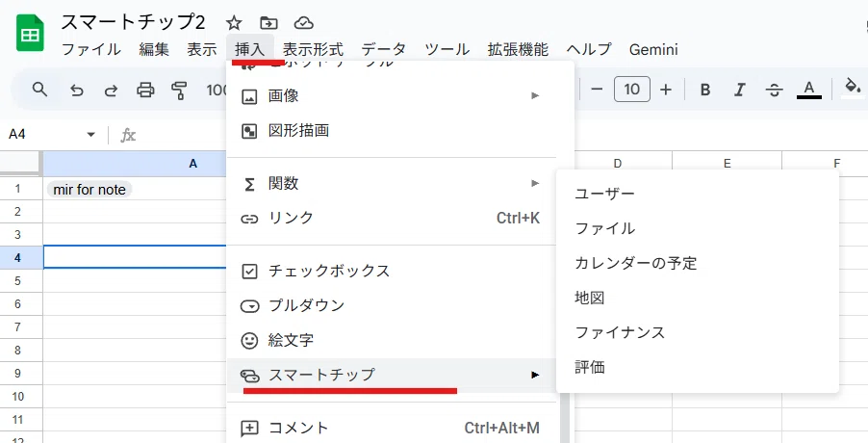Viewport: 868px width, 443px height.
Task: Activate the paint format roller
Action: tap(179, 90)
